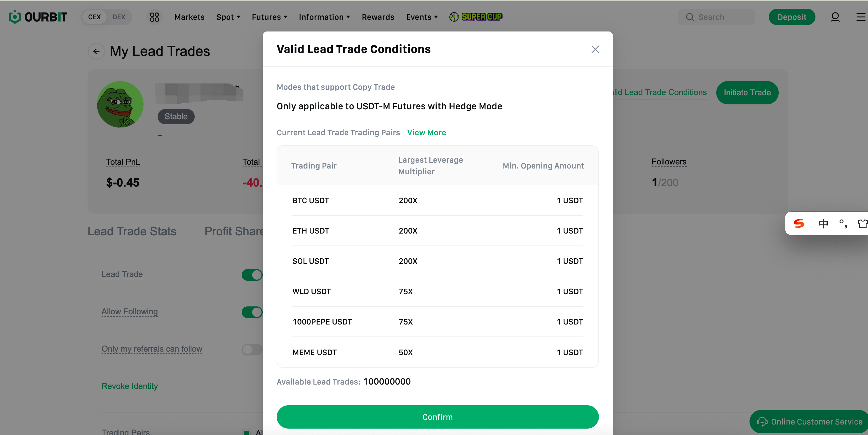Open the Rewards menu item

coord(378,17)
